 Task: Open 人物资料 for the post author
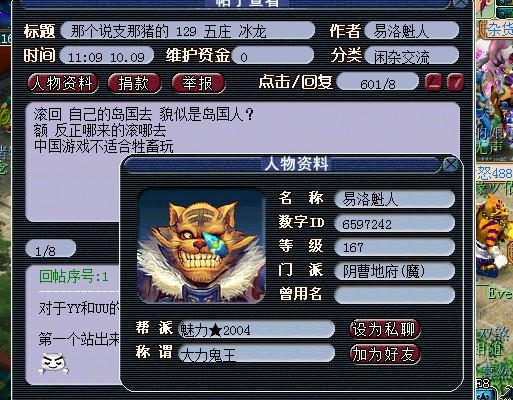(63, 83)
